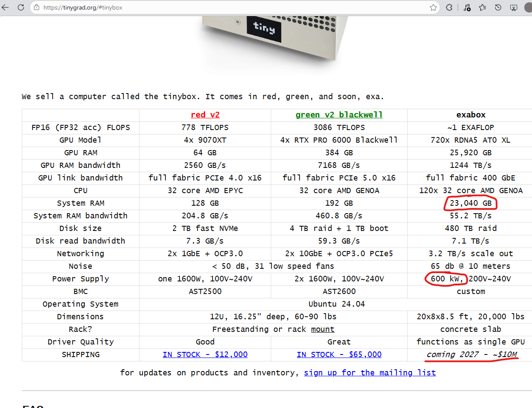532x408 pixels.
Task: Click the full fabric PCIe 4.0 x16 cell
Action: 205,178
